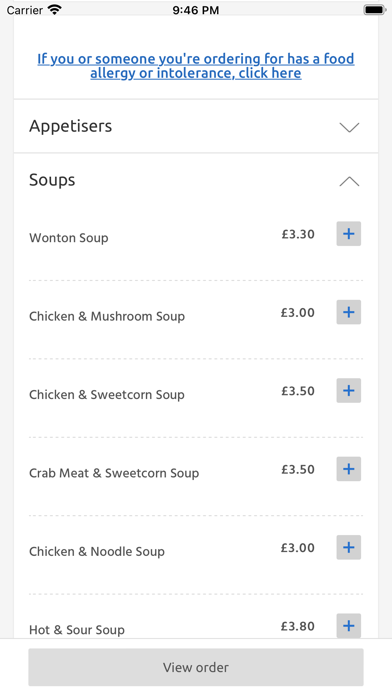The height and width of the screenshot is (696, 392).
Task: Collapse Soups section chevron
Action: (349, 181)
